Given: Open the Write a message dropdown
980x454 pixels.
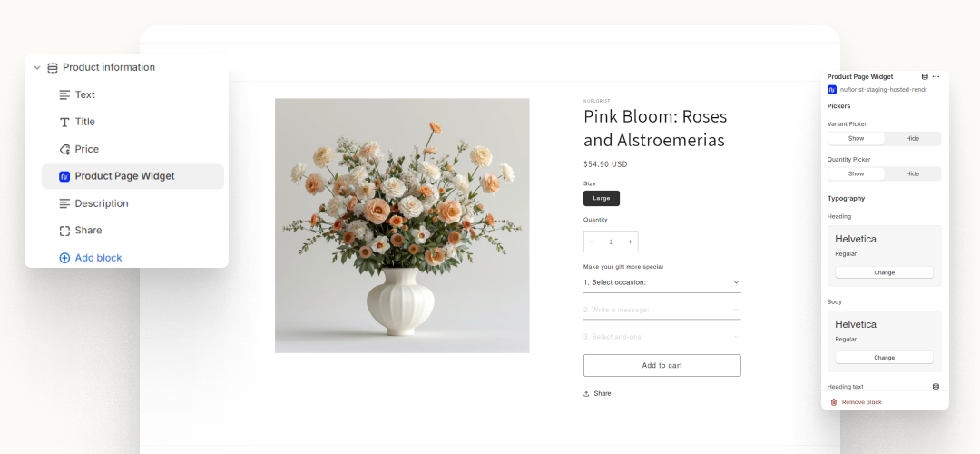Looking at the screenshot, I should point(661,310).
